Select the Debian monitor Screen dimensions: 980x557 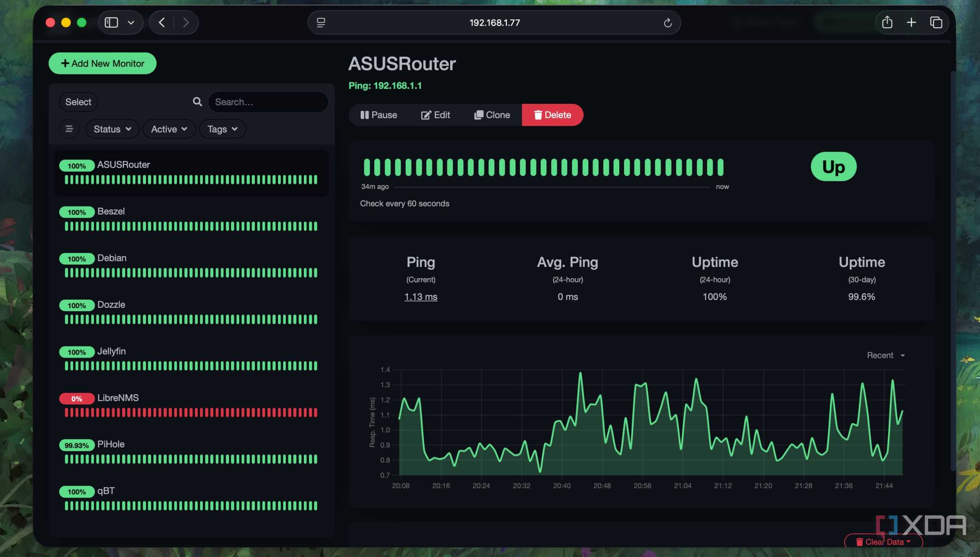tap(191, 266)
